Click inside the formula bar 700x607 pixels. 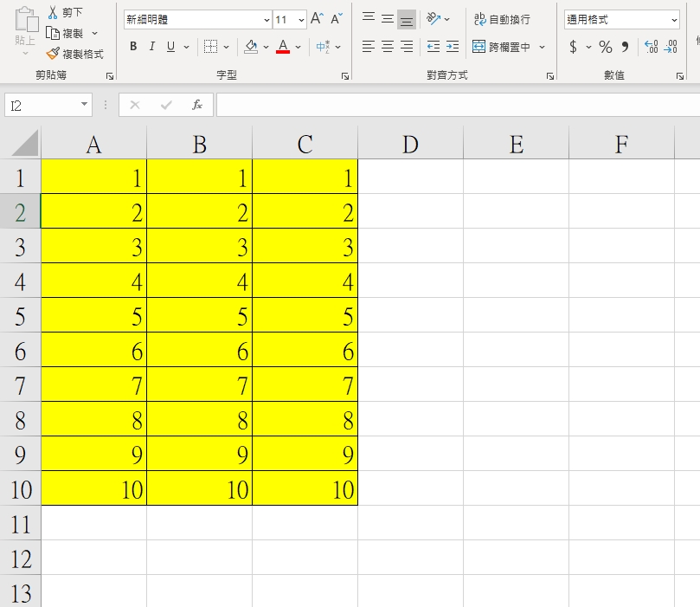pos(458,105)
